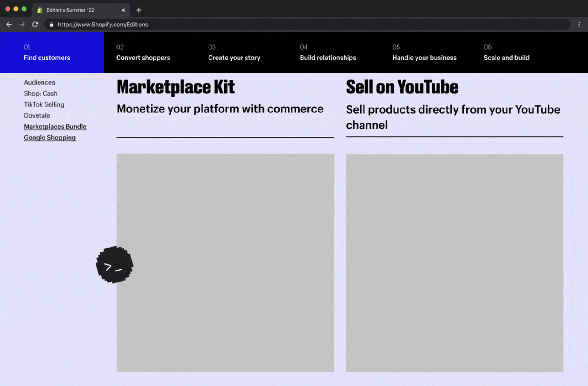The image size is (588, 386).
Task: Go to TikTok Selling in the sidebar
Action: [x=44, y=104]
